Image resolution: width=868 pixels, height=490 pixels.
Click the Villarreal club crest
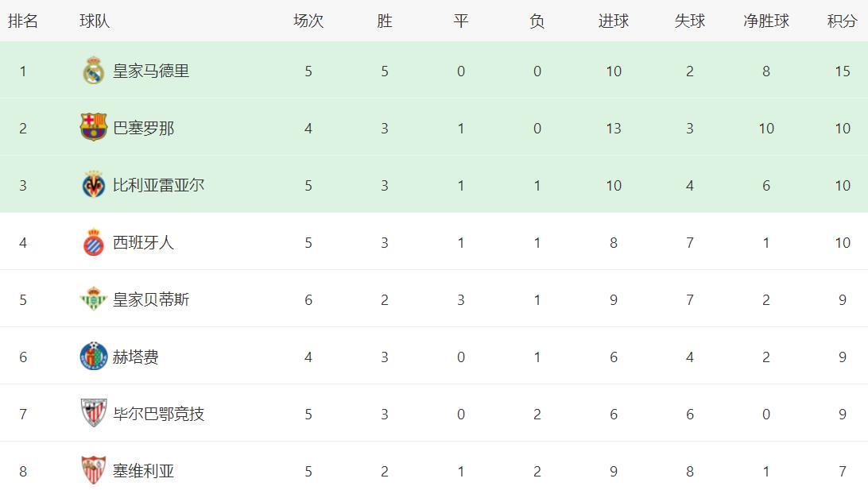point(94,185)
